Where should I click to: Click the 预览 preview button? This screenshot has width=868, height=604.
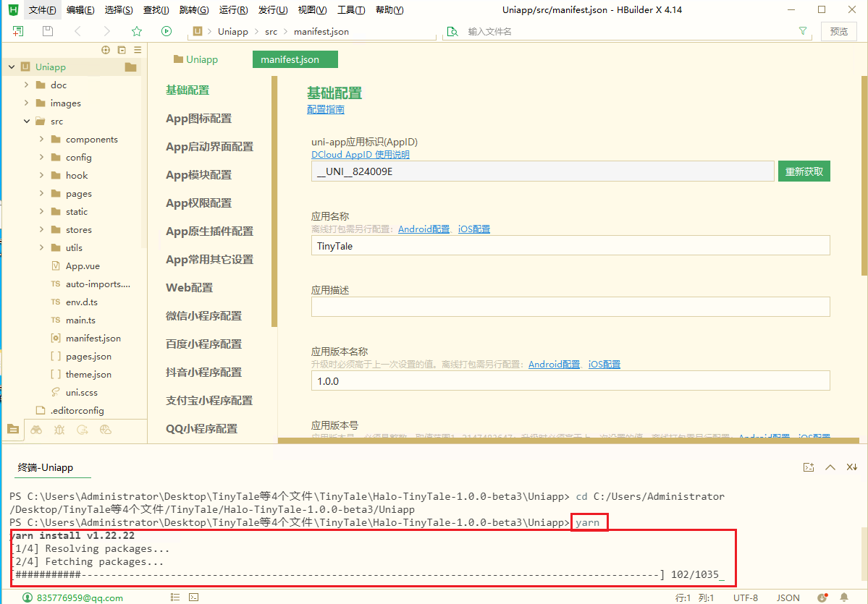838,32
